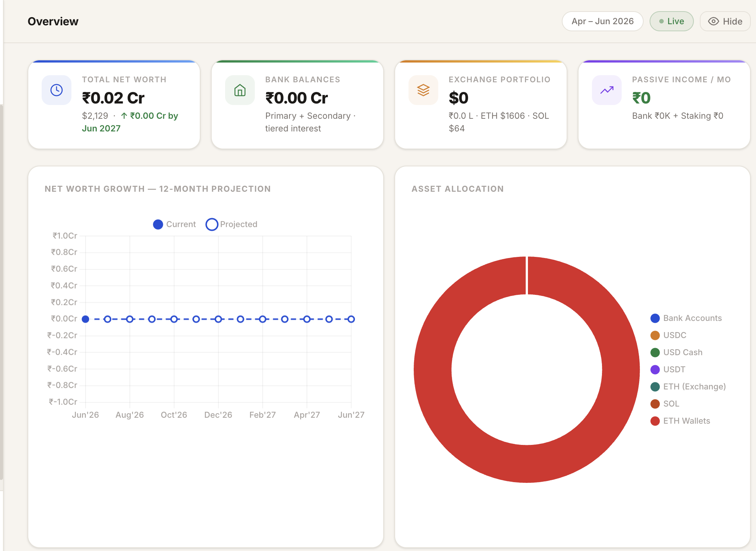Screen dimensions: 756x551
Task: Click the Overview page heading
Action: tap(53, 21)
